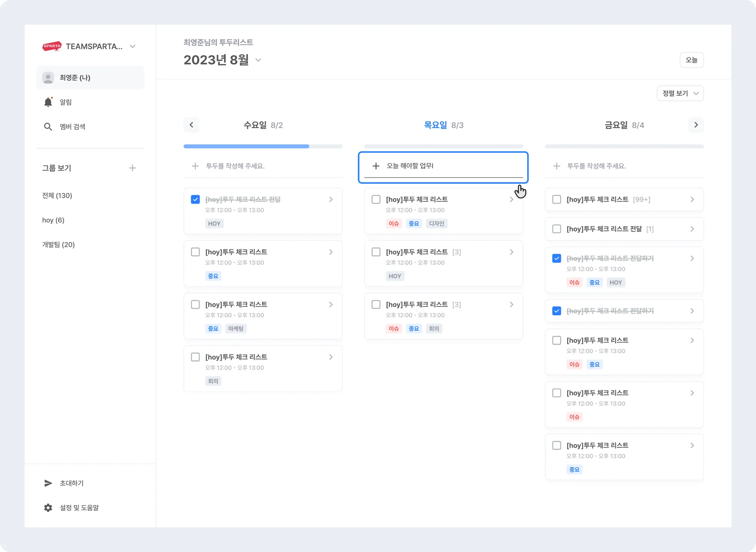Click the 초대하기 paper plane icon
The width and height of the screenshot is (756, 552).
[48, 483]
